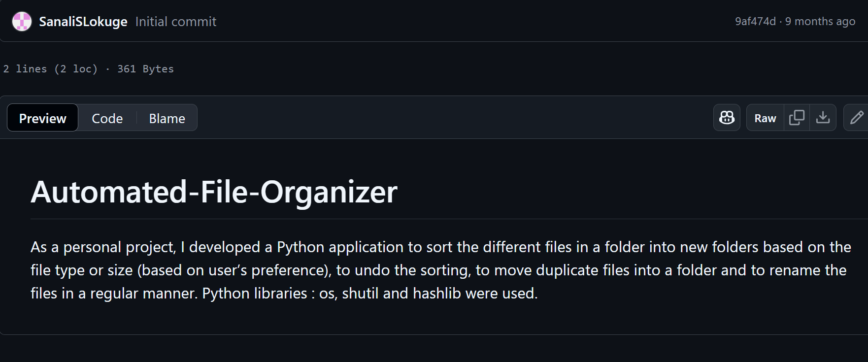868x362 pixels.
Task: Switch to the Code tab
Action: point(107,118)
